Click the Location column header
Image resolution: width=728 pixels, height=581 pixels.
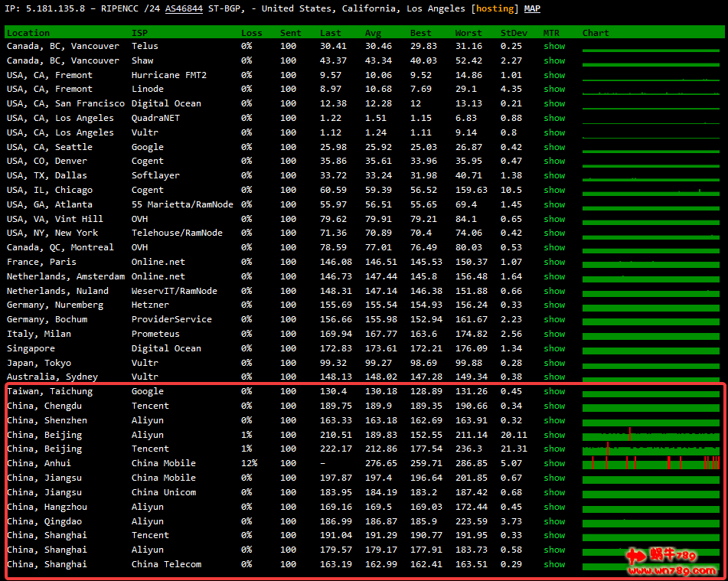coord(28,33)
